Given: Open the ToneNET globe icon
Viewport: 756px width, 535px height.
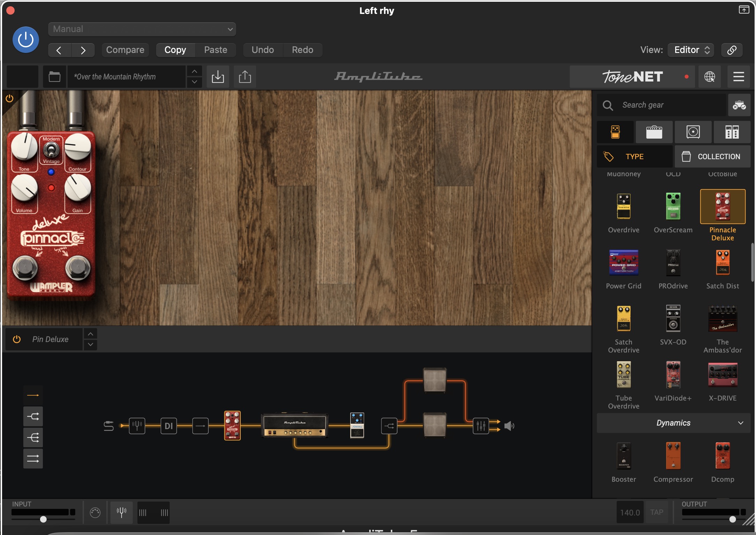Looking at the screenshot, I should (x=710, y=77).
